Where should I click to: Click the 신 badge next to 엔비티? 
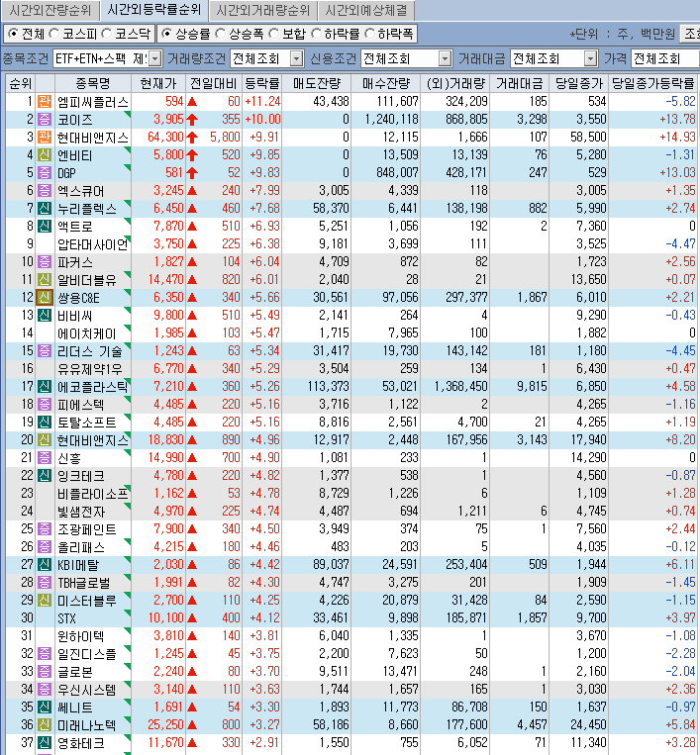click(x=45, y=155)
